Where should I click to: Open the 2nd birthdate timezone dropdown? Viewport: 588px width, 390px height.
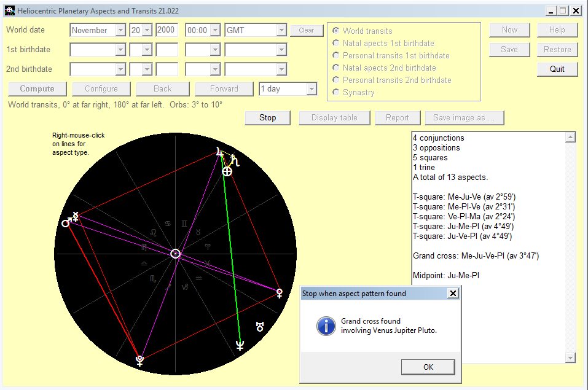click(x=281, y=69)
